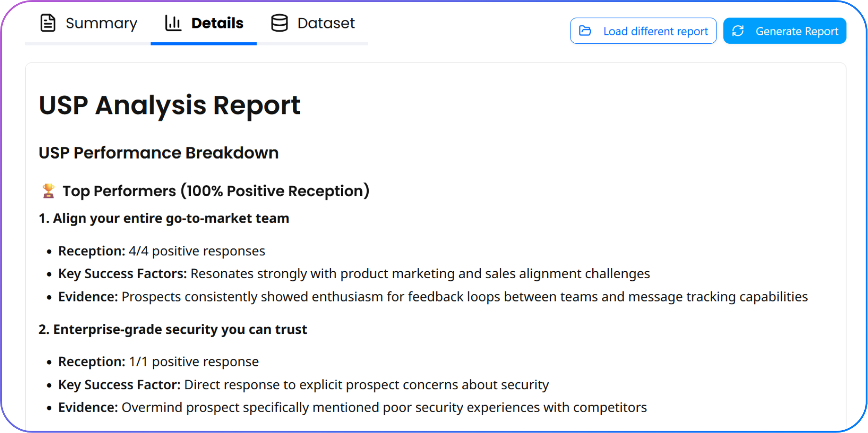Click the Key Success Factors bullet text
The image size is (868, 433).
click(354, 274)
